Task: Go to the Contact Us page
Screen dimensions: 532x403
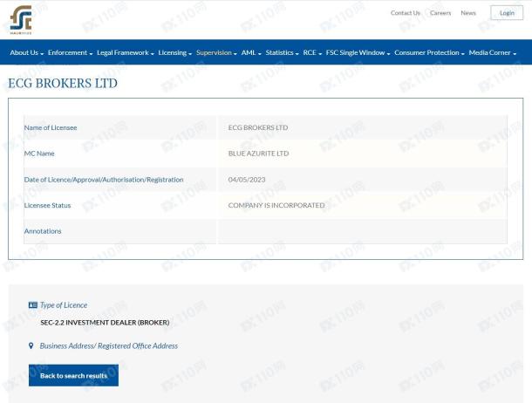Action: (x=406, y=13)
